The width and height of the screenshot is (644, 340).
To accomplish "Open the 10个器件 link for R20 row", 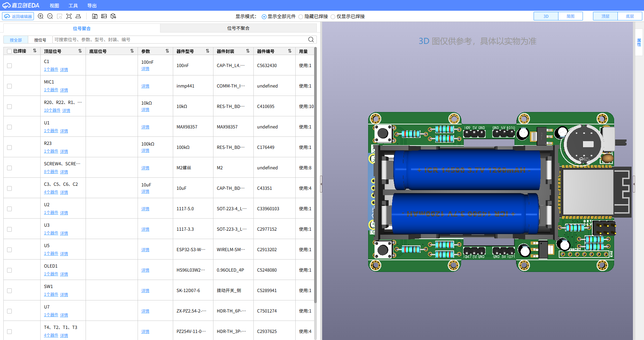I will click(52, 110).
